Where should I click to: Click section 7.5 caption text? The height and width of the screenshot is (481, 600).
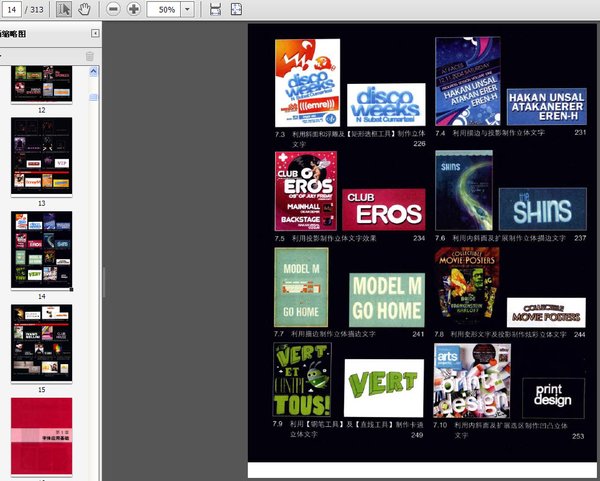334,238
